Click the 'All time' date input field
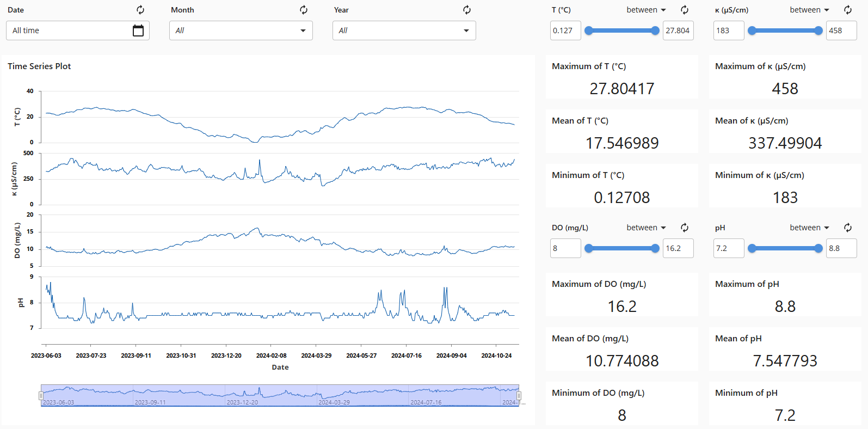This screenshot has width=868, height=429. click(x=68, y=30)
